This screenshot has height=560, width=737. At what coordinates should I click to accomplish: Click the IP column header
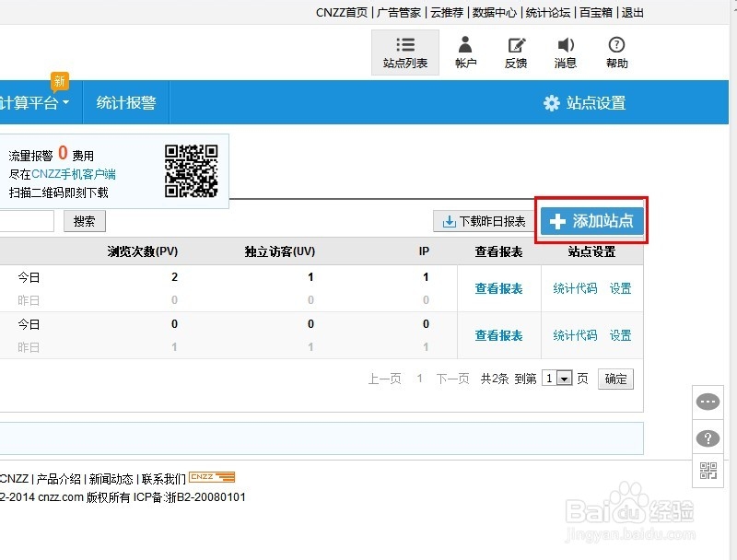click(424, 251)
